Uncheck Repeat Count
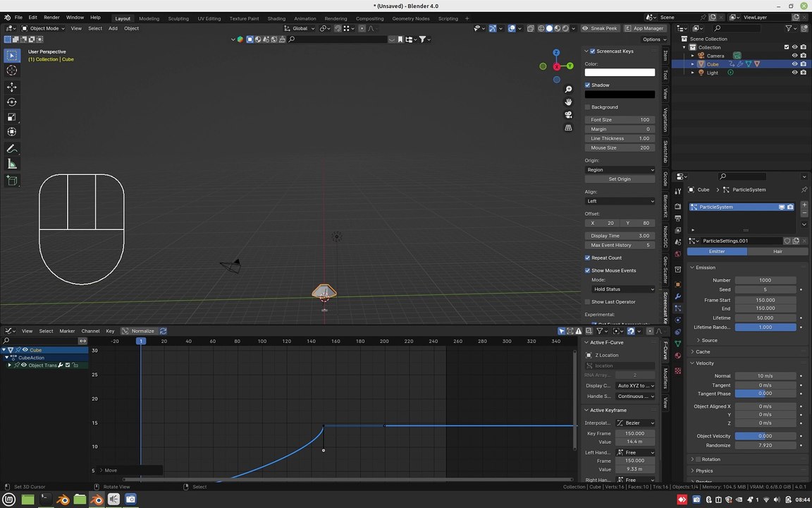Viewport: 812px width, 508px height. (x=588, y=258)
